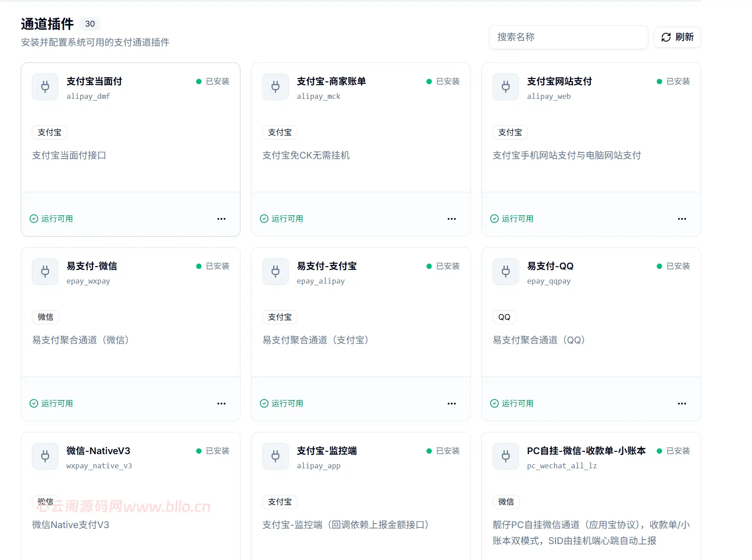This screenshot has height=560, width=752.
Task: Click the title 支付宝-商家账单
Action: click(x=331, y=82)
